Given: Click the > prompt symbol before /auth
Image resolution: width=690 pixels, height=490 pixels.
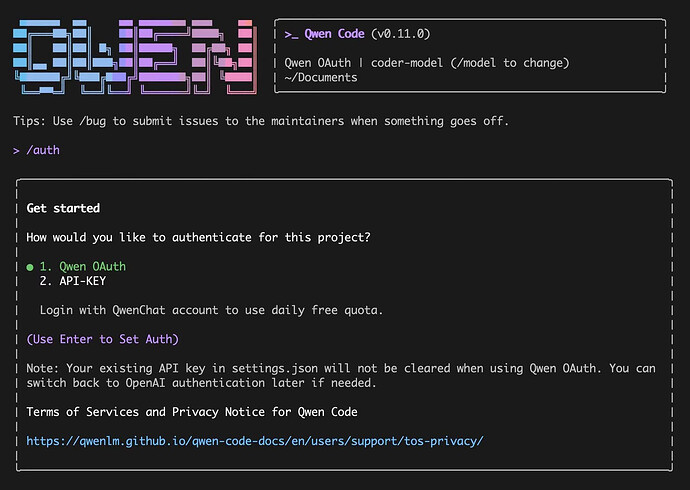Looking at the screenshot, I should pyautogui.click(x=17, y=150).
